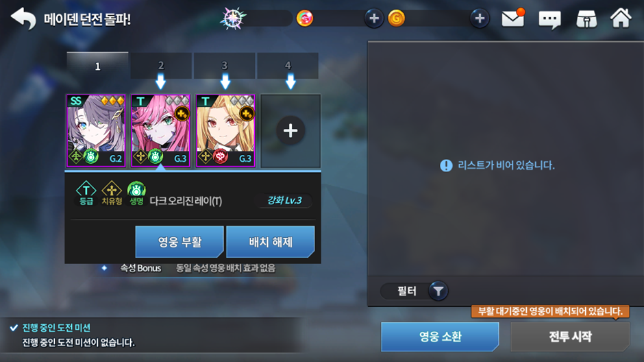This screenshot has height=362, width=644.
Task: Tap the star compass currency icon
Action: tap(234, 18)
